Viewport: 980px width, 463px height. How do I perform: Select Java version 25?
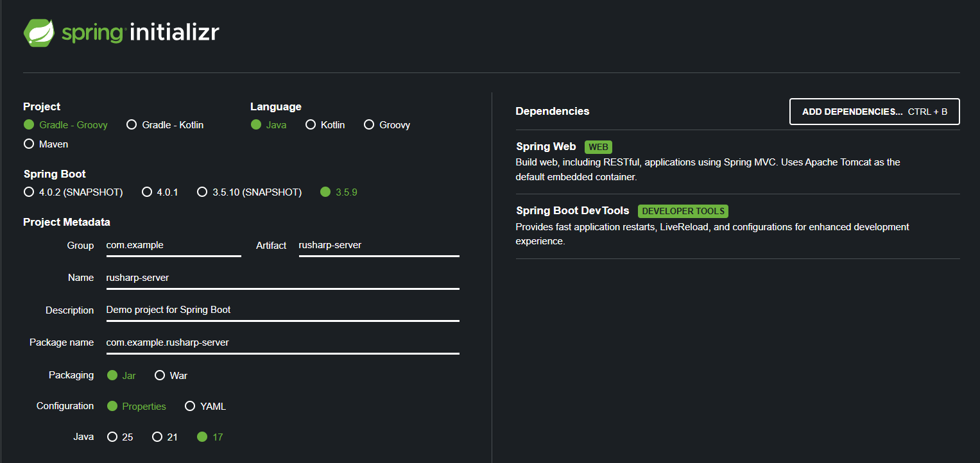click(120, 437)
